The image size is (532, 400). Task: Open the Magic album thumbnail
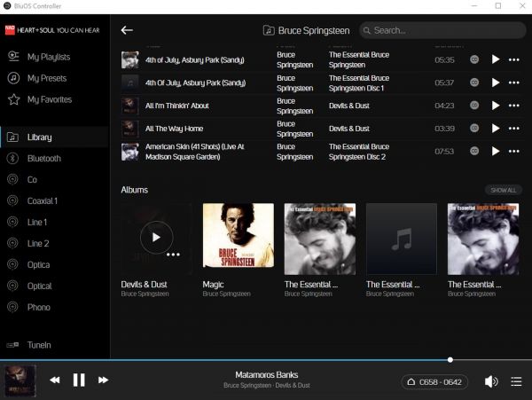[238, 238]
